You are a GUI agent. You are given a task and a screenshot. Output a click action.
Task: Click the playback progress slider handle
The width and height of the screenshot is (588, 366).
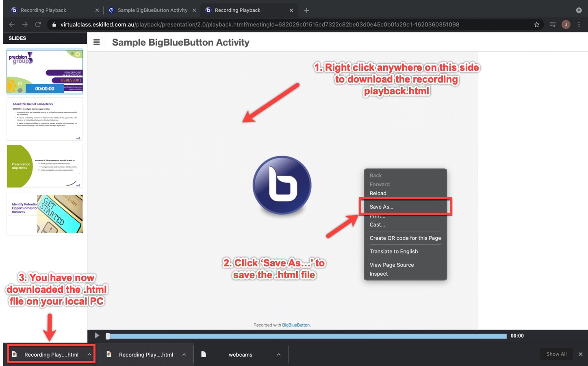[108, 336]
